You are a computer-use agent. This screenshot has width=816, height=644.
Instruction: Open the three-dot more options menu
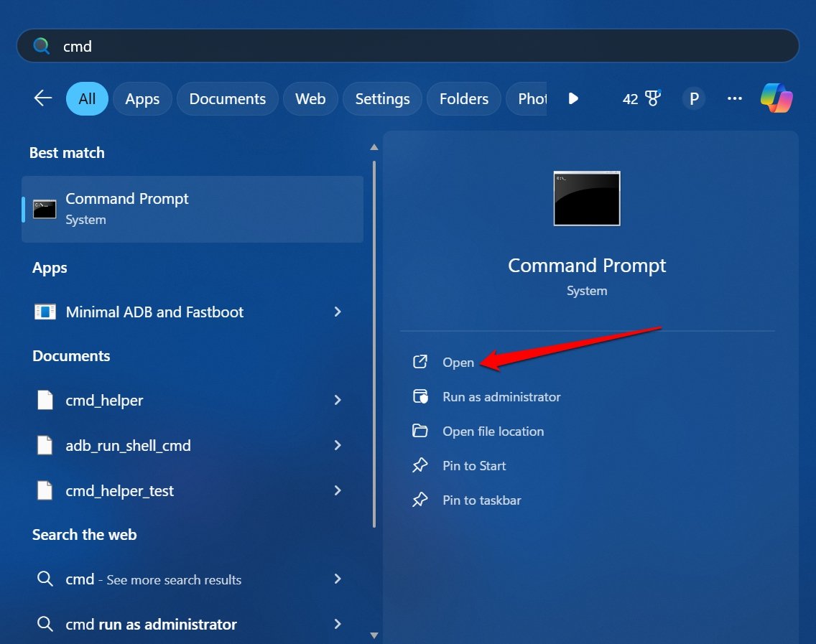pos(734,98)
